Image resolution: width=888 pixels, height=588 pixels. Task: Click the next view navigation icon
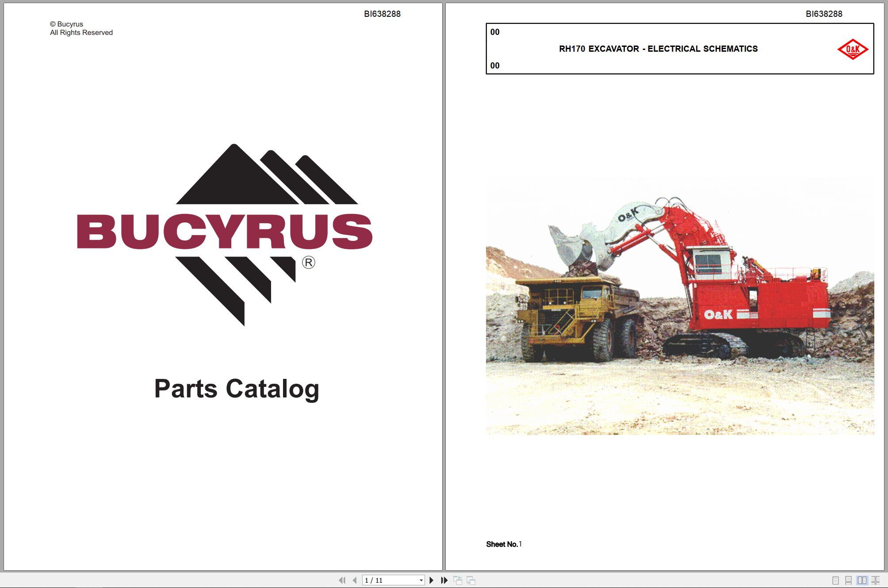471,580
